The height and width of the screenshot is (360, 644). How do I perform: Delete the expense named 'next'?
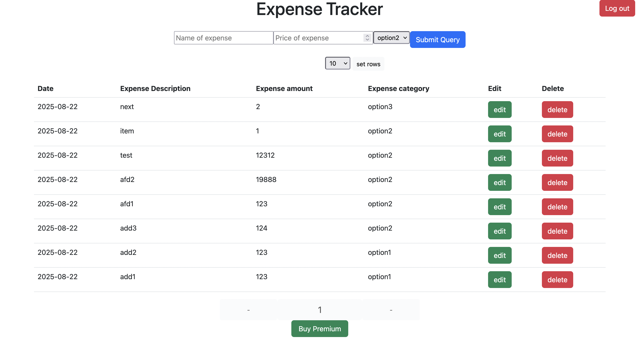(557, 109)
